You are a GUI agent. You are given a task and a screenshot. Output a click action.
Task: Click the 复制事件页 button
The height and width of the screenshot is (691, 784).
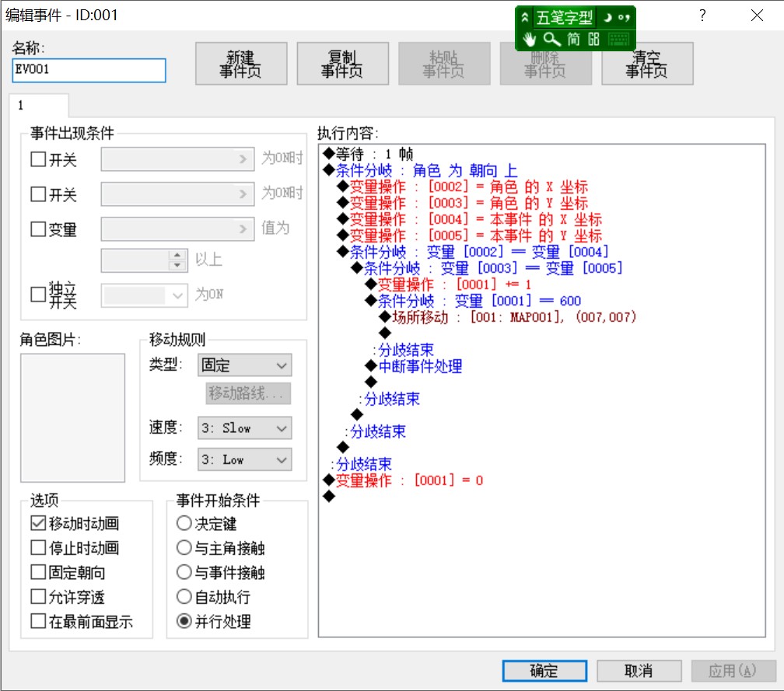[342, 64]
